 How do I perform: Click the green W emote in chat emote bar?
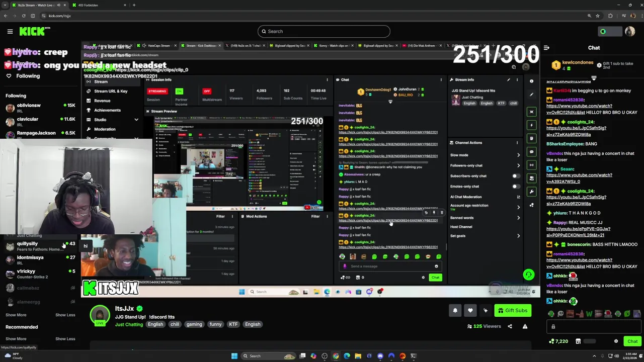589,314
